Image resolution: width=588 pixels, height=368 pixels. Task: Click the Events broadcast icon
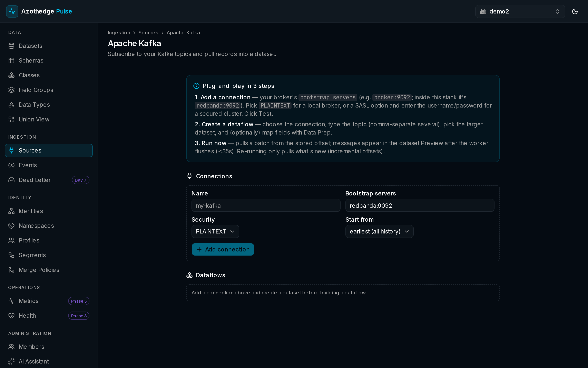point(11,165)
